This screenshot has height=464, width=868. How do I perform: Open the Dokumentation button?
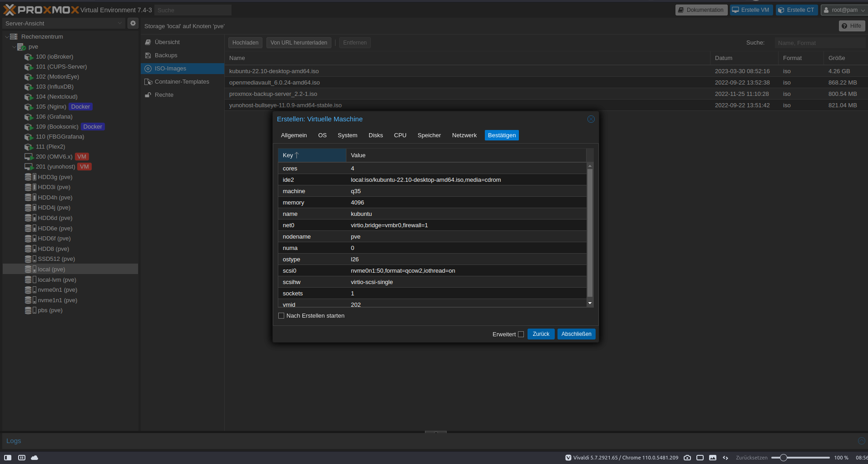701,10
